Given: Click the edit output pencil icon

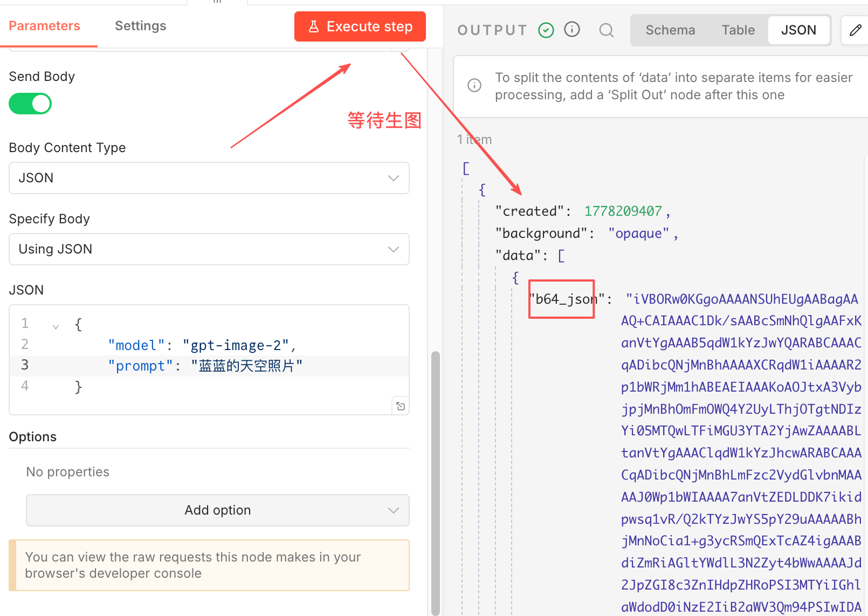Looking at the screenshot, I should point(855,30).
